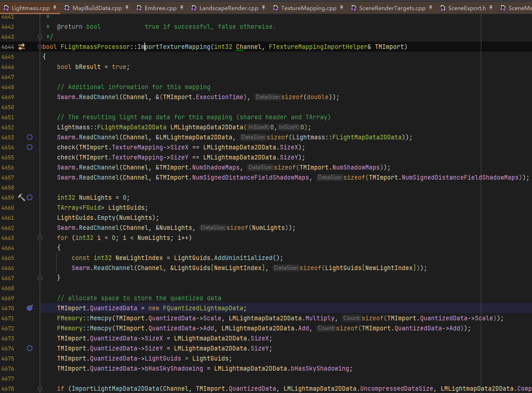The height and width of the screenshot is (393, 532).
Task: Click FMemory::Memcpy on line 4671
Action: (84, 318)
